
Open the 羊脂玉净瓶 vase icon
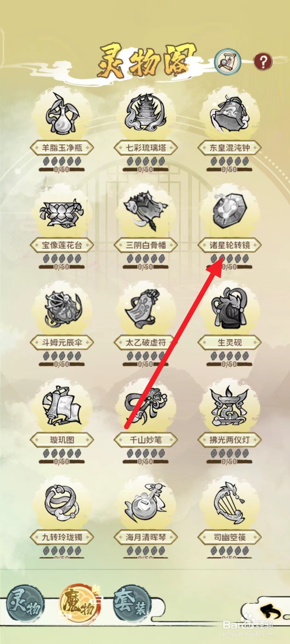(62, 114)
